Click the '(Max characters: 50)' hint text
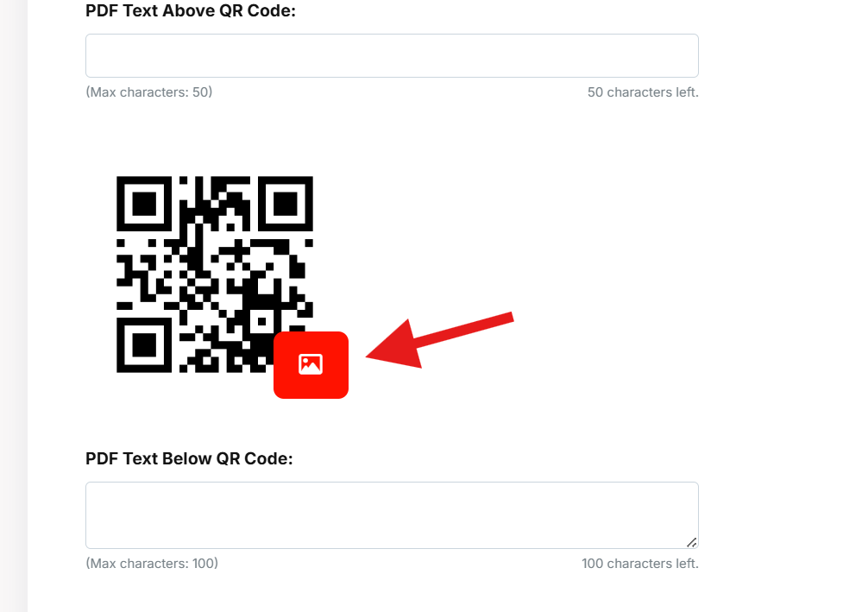Viewport: 868px width, 612px height. pyautogui.click(x=149, y=92)
